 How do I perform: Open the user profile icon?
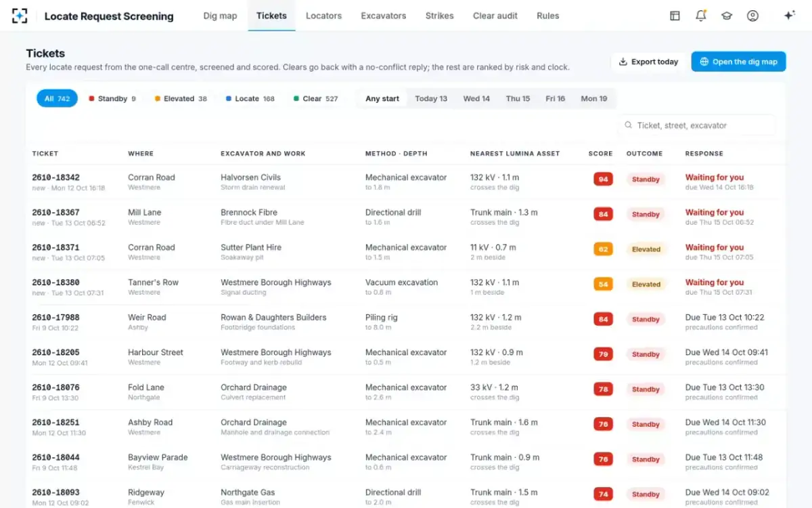[752, 16]
